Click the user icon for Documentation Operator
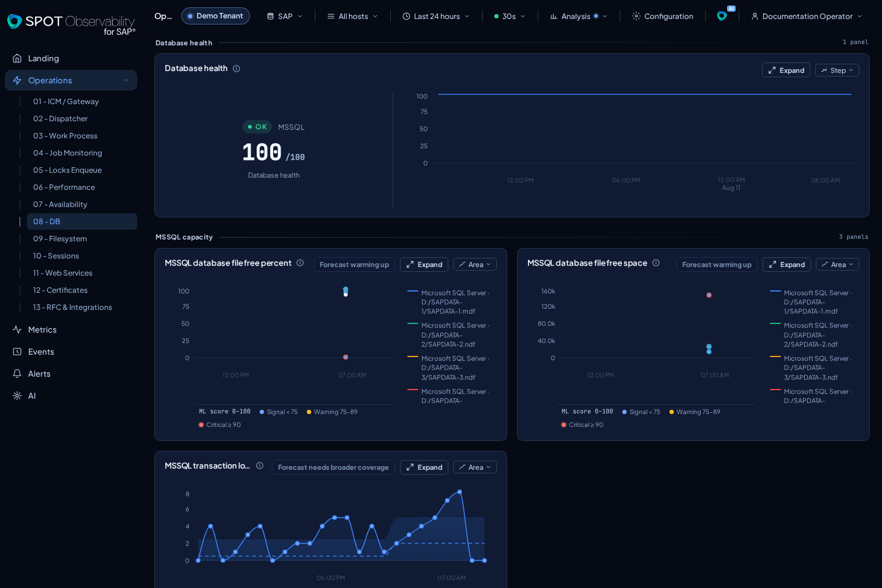The height and width of the screenshot is (588, 882). tap(755, 16)
